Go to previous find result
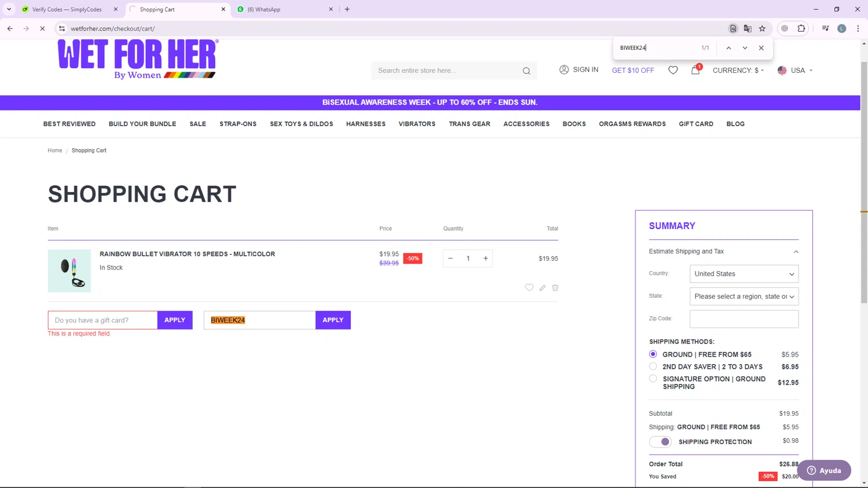 pyautogui.click(x=729, y=48)
